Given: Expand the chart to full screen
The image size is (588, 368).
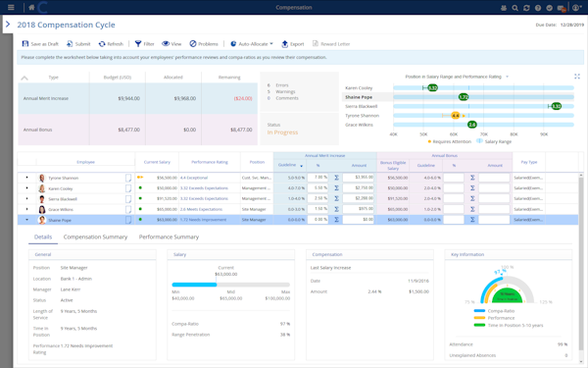Looking at the screenshot, I should tap(577, 77).
